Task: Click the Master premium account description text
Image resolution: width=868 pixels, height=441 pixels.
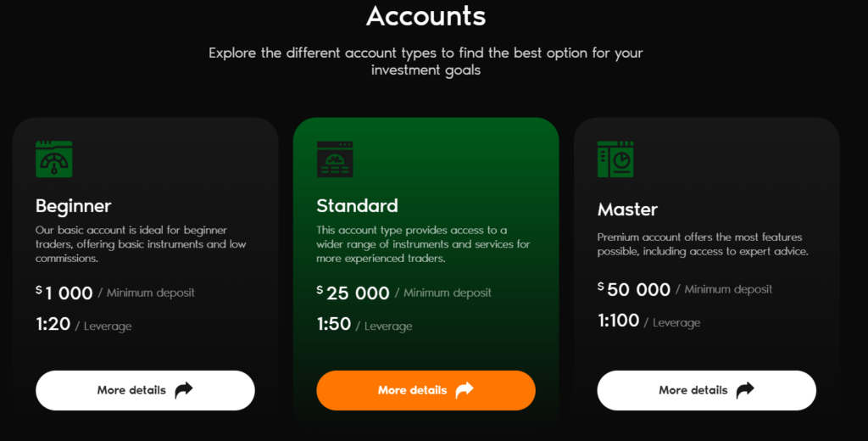Action: click(699, 244)
